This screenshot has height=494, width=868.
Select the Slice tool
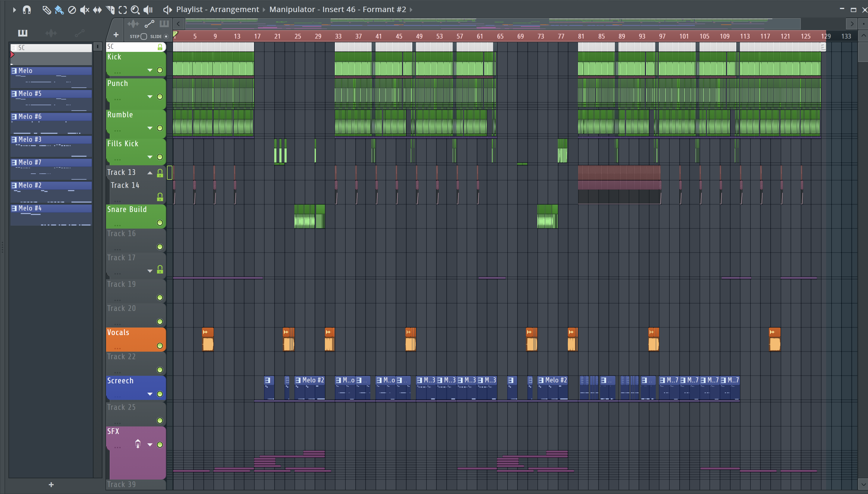point(110,10)
